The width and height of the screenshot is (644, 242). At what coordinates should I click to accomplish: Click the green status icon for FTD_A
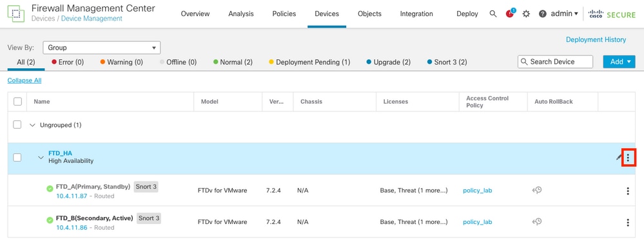tap(50, 189)
